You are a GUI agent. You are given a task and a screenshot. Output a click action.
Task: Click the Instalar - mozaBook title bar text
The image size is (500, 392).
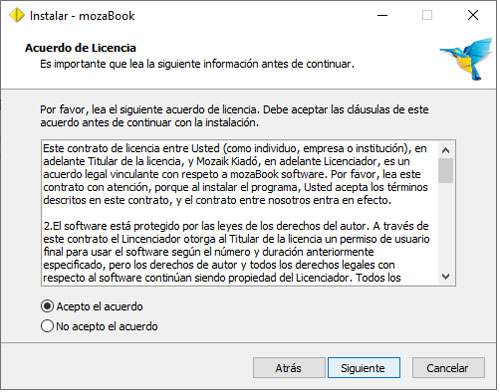click(82, 16)
